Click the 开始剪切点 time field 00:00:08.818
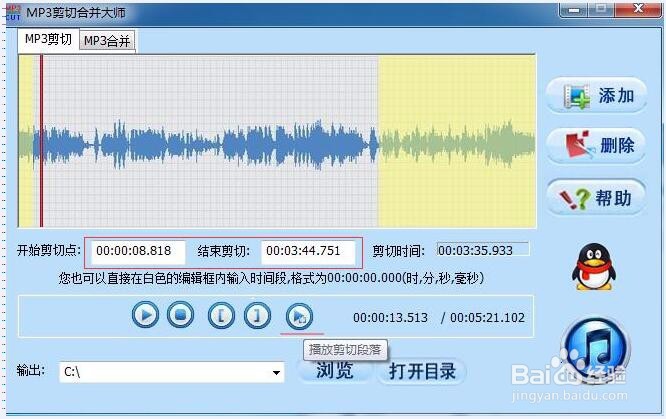This screenshot has height=419, width=666. coord(138,251)
